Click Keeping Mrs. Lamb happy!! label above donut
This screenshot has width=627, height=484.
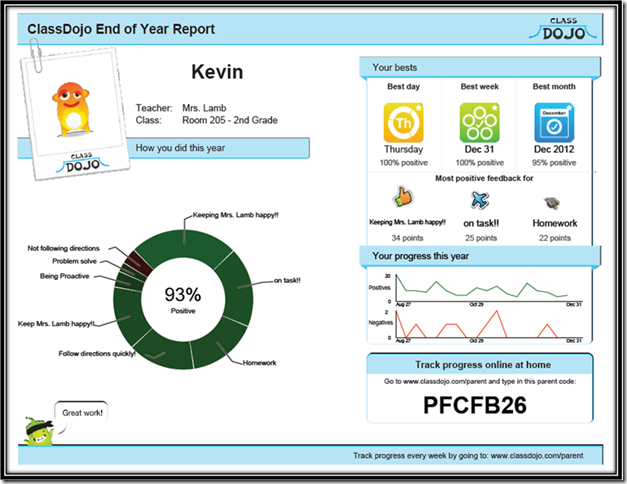point(236,215)
